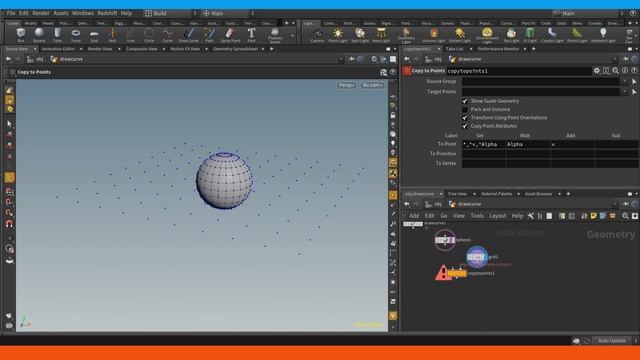The width and height of the screenshot is (640, 360).
Task: Select the Null shelf tool
Action: pos(112,35)
